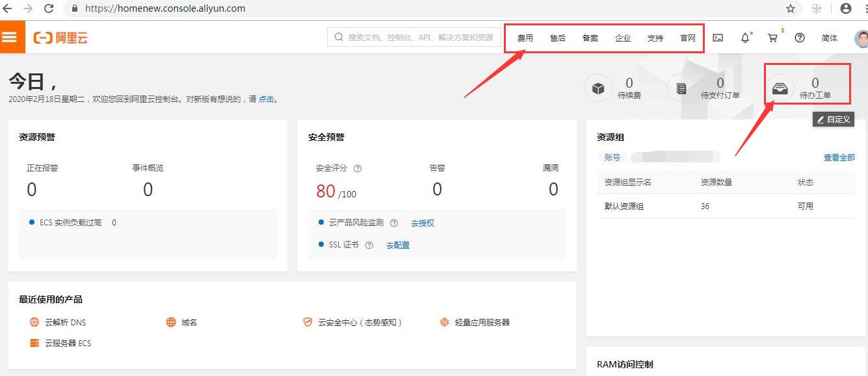Open the orange hamburger navigation menu
This screenshot has width=868, height=376.
[x=9, y=37]
